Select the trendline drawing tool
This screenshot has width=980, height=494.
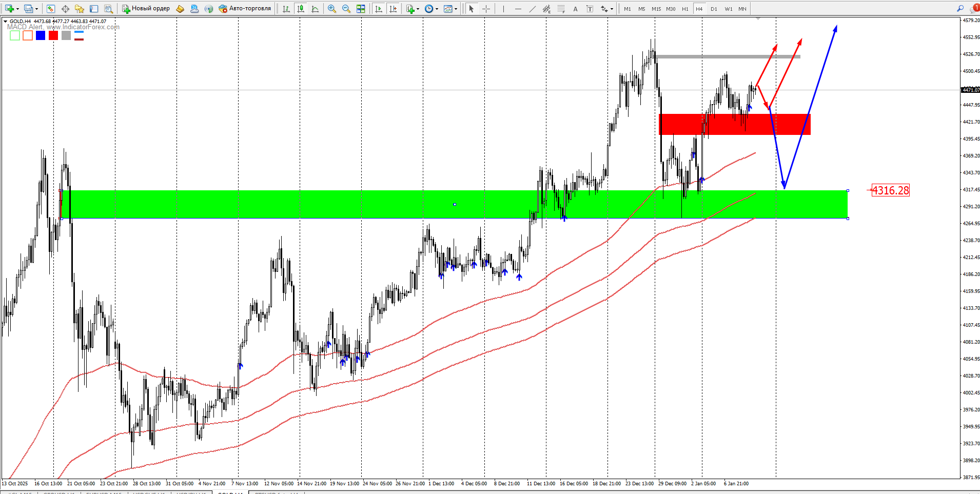(x=532, y=9)
